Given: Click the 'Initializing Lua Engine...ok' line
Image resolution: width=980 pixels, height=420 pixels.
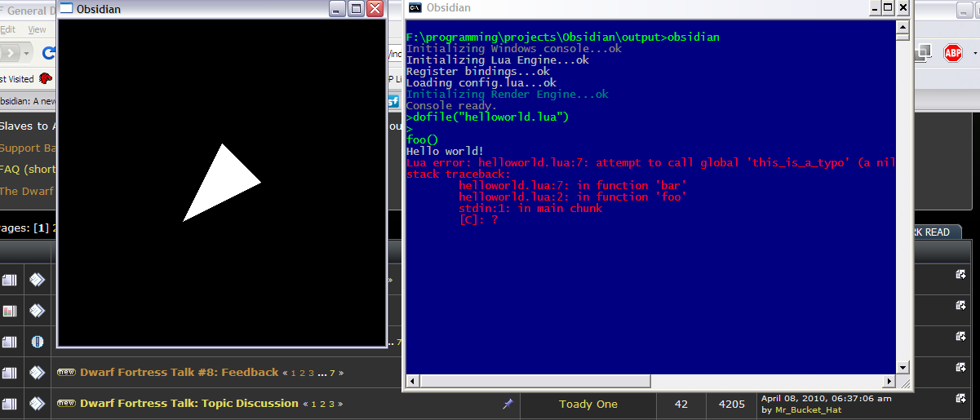Looking at the screenshot, I should tap(496, 60).
